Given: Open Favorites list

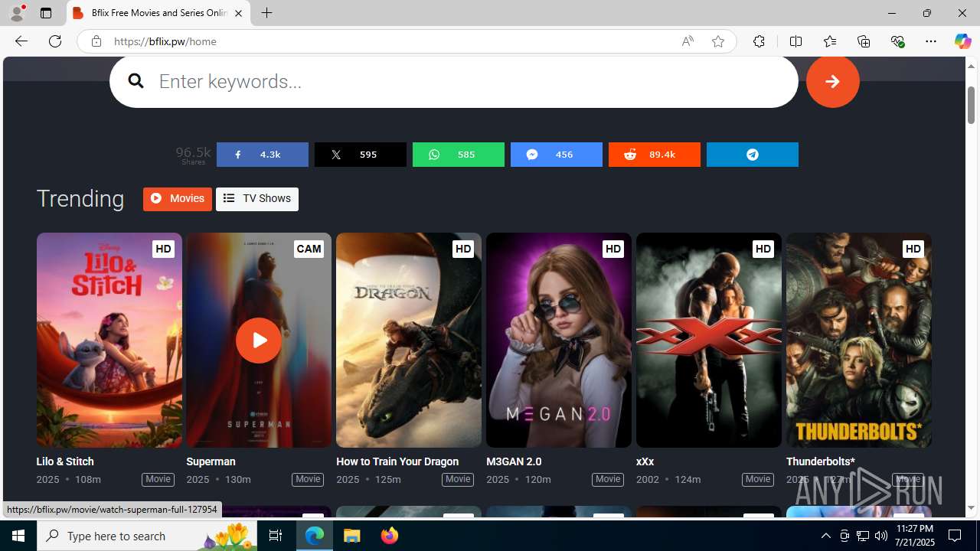Looking at the screenshot, I should [829, 41].
